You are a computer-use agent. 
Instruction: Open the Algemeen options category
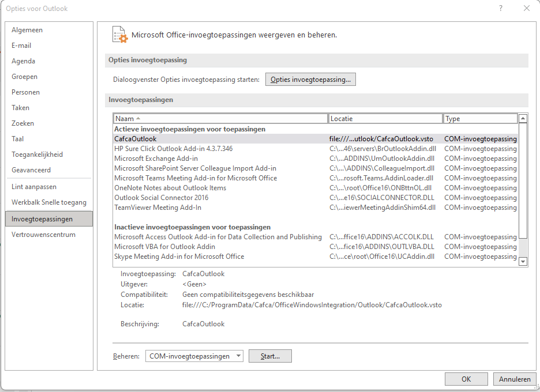[x=49, y=30]
